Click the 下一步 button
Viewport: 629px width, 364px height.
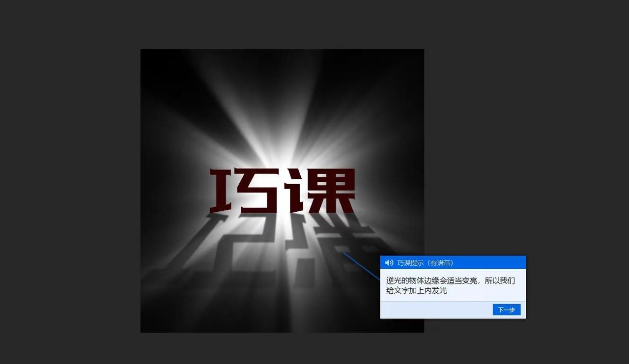[506, 309]
